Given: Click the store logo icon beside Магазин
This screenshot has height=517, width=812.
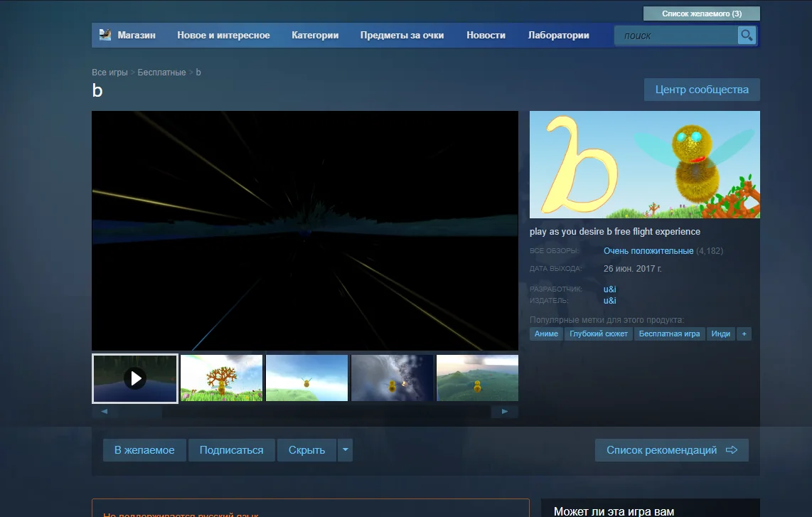Looking at the screenshot, I should click(105, 35).
